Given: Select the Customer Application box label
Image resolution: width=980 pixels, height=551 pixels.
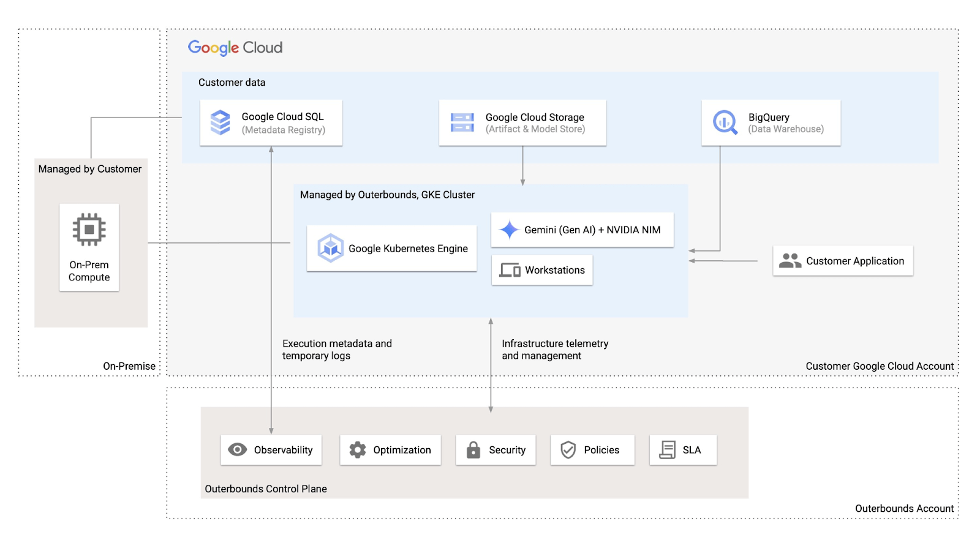Looking at the screenshot, I should (x=854, y=261).
